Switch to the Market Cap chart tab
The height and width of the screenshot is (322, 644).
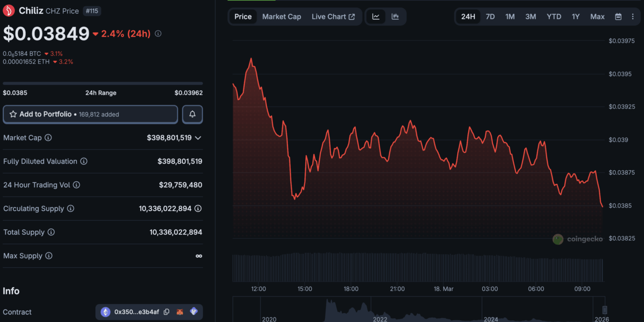tap(282, 17)
